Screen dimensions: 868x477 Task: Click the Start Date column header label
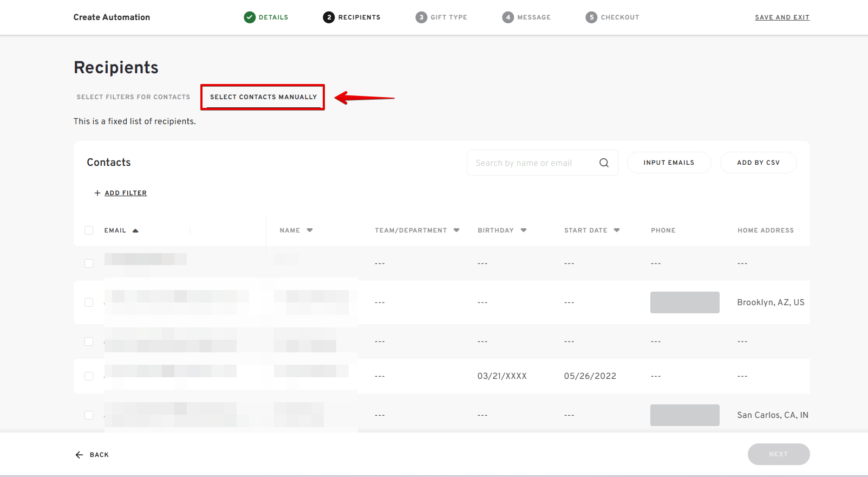tap(586, 230)
